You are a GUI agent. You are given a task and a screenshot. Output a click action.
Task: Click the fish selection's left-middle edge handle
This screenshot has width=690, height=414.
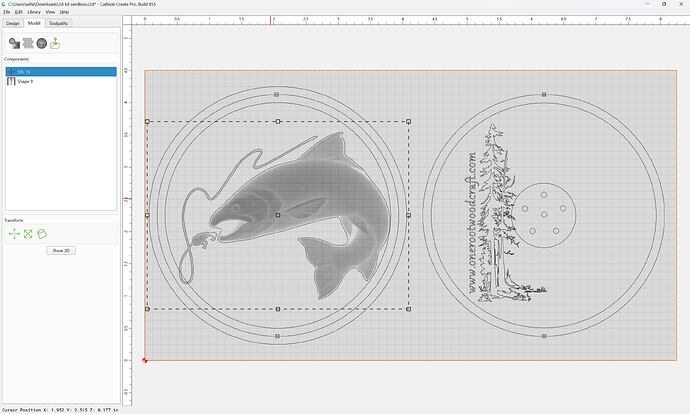(147, 215)
